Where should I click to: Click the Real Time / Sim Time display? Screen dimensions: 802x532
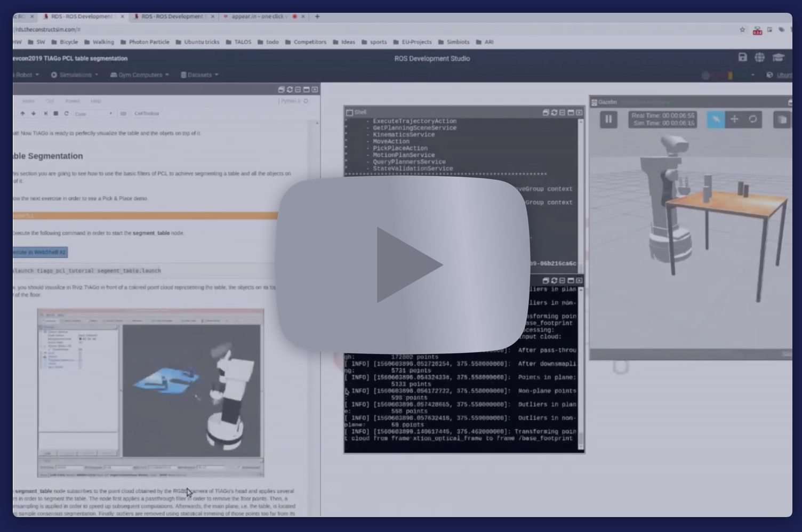663,119
